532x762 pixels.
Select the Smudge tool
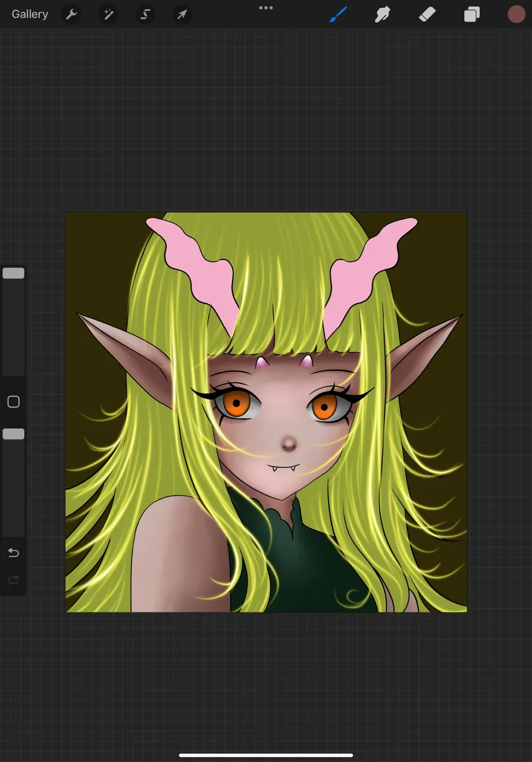(382, 14)
